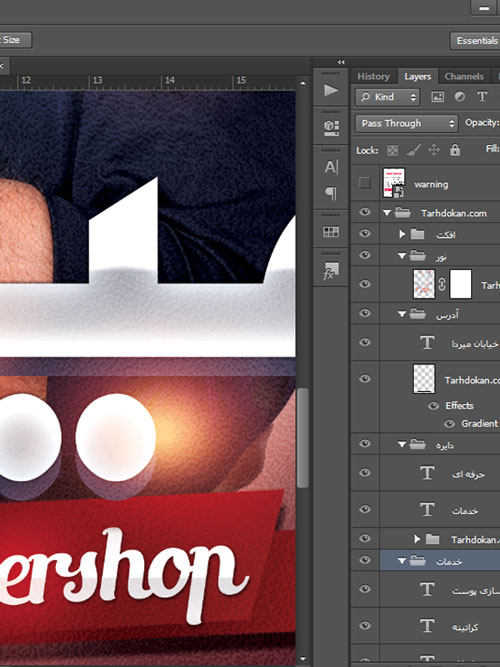Image resolution: width=500 pixels, height=667 pixels.
Task: Lock position move icon
Action: 434,150
